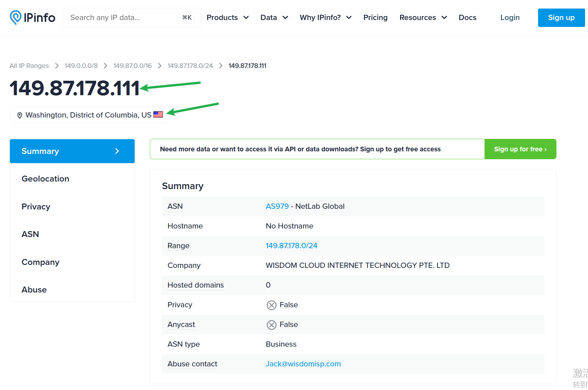588x390 pixels.
Task: Open the Docs page
Action: (x=467, y=18)
